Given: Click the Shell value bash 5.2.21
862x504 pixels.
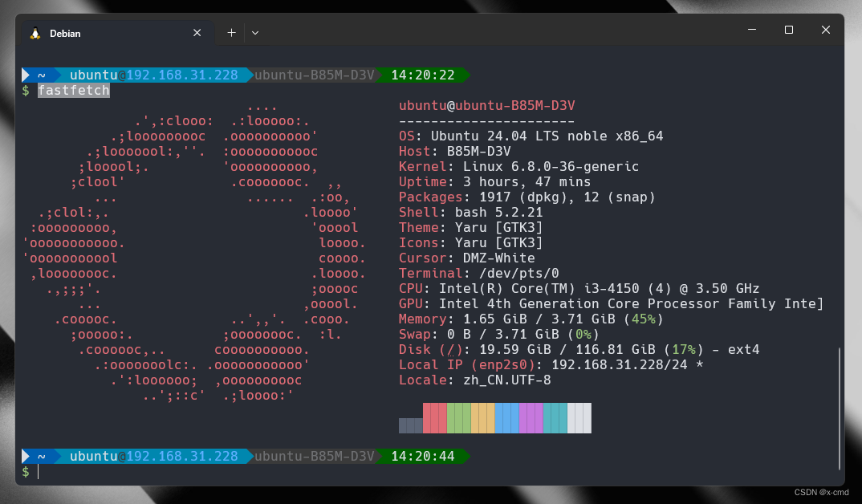Looking at the screenshot, I should 498,212.
